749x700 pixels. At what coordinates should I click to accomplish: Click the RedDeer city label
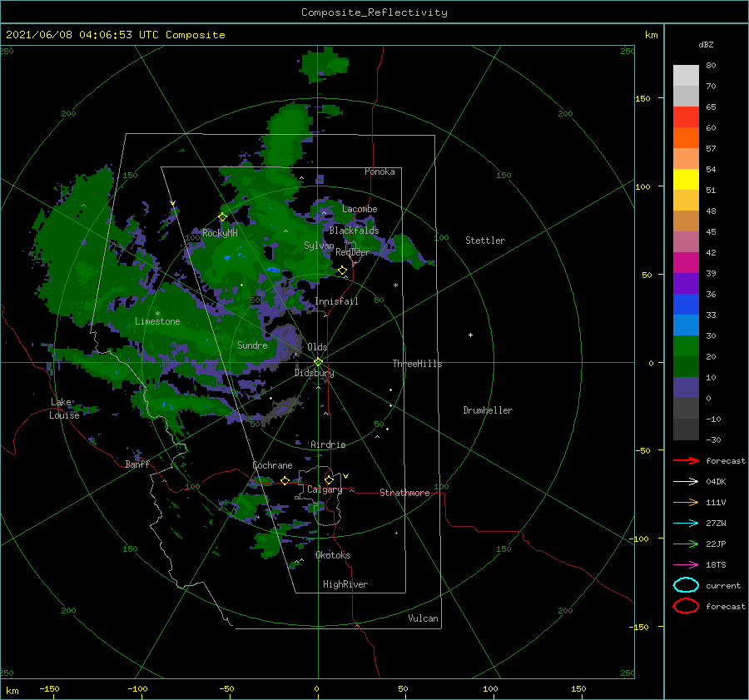point(353,252)
